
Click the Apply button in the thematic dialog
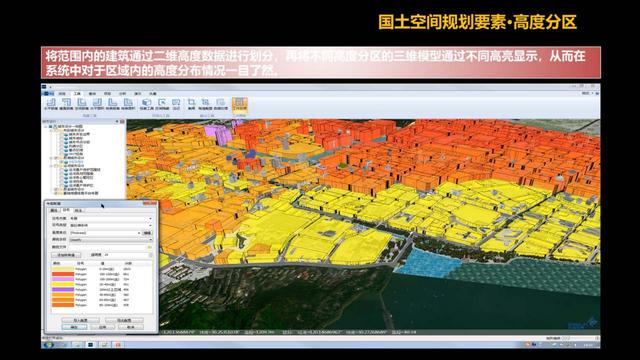102,327
